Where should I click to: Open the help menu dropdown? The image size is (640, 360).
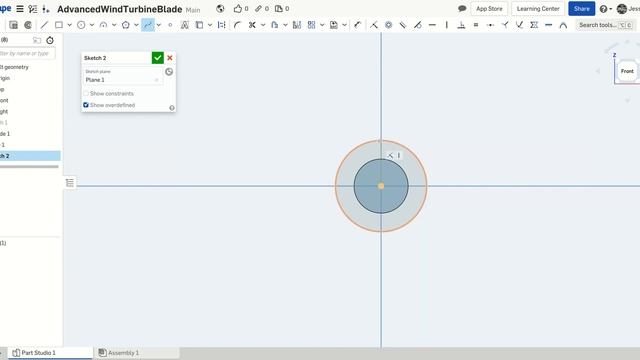(x=606, y=9)
